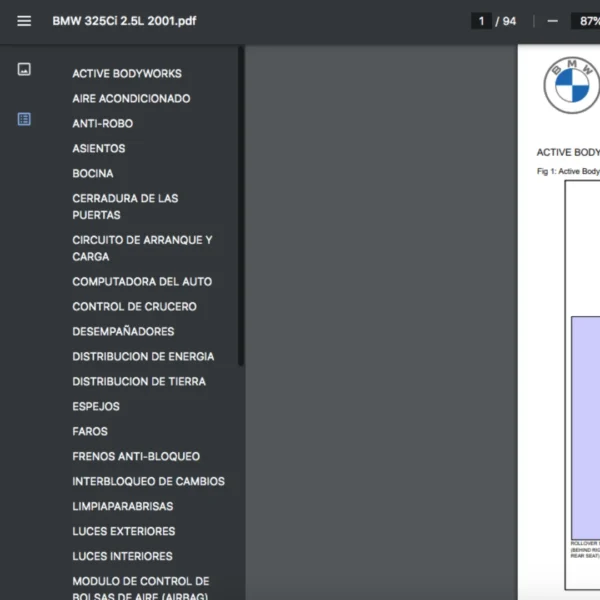The image size is (600, 600).
Task: Open the BOCINA outline item
Action: pos(93,174)
